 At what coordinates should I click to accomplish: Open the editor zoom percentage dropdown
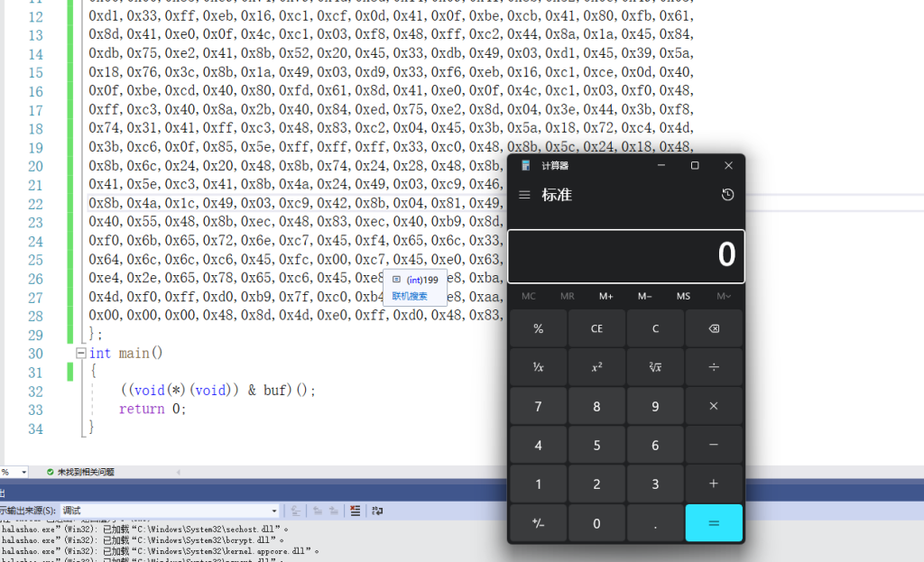pyautogui.click(x=23, y=472)
